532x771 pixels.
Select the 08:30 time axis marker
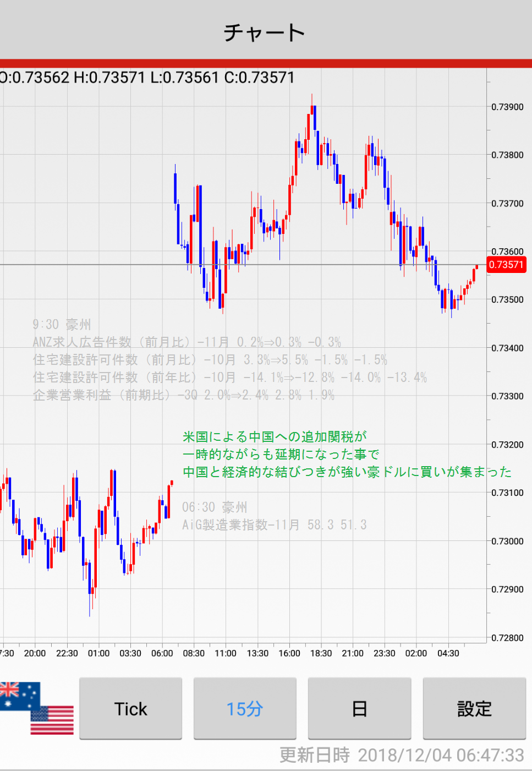pyautogui.click(x=194, y=653)
